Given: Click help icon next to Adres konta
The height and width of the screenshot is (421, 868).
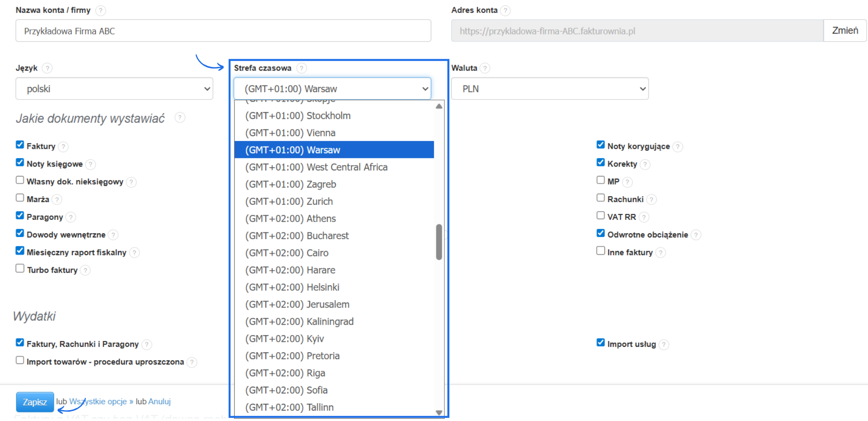Looking at the screenshot, I should [505, 10].
